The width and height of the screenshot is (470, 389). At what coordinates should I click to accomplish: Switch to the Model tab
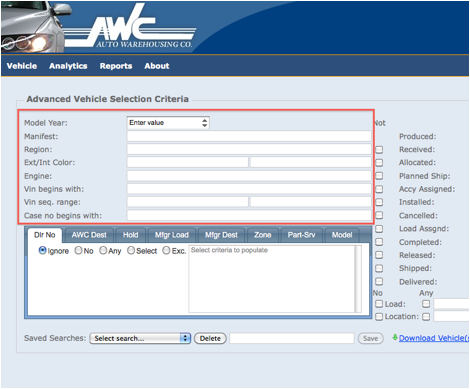coord(342,235)
